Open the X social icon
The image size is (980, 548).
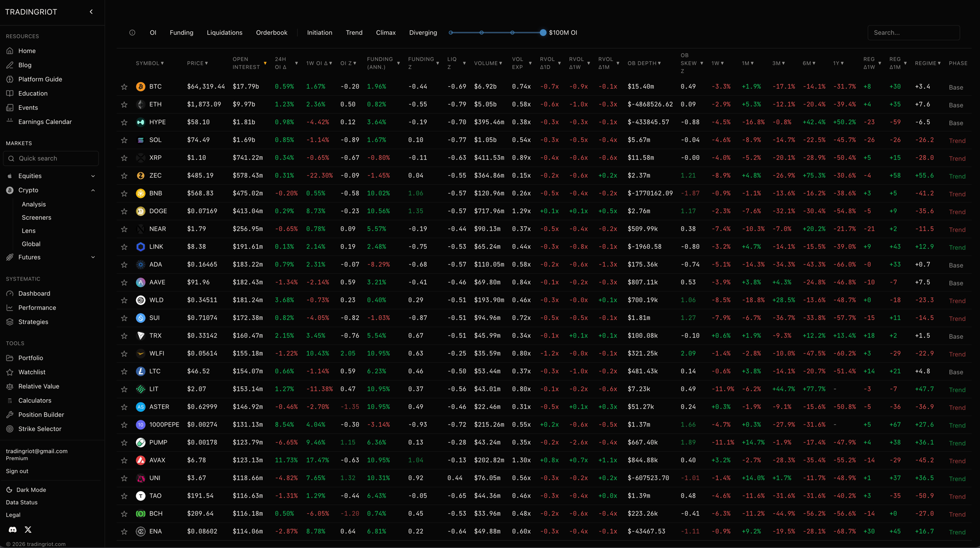[28, 529]
